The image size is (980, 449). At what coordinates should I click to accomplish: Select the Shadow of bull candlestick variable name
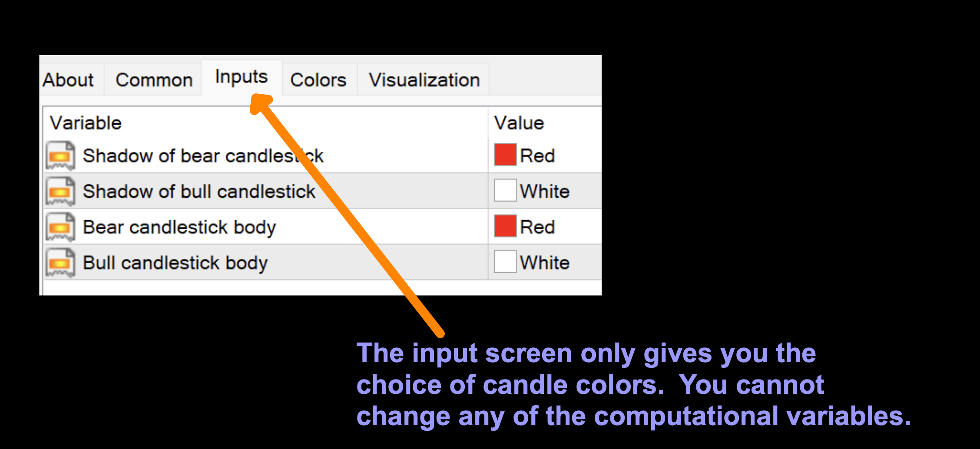click(199, 191)
